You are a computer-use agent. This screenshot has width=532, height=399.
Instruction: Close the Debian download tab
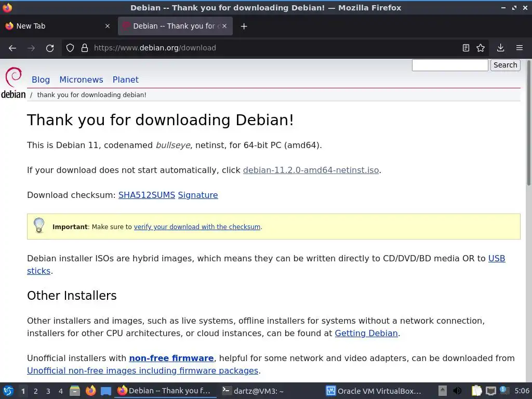224,26
